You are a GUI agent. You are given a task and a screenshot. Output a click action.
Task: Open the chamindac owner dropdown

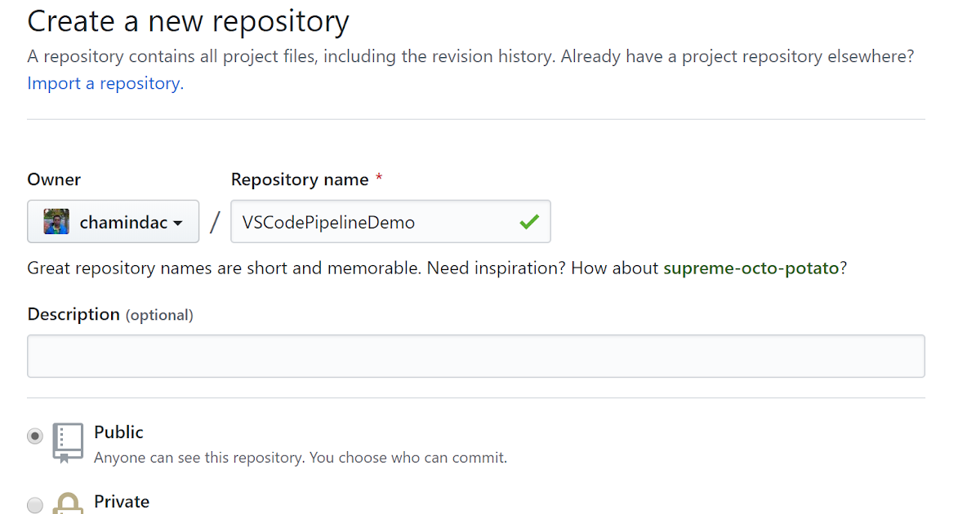click(113, 221)
